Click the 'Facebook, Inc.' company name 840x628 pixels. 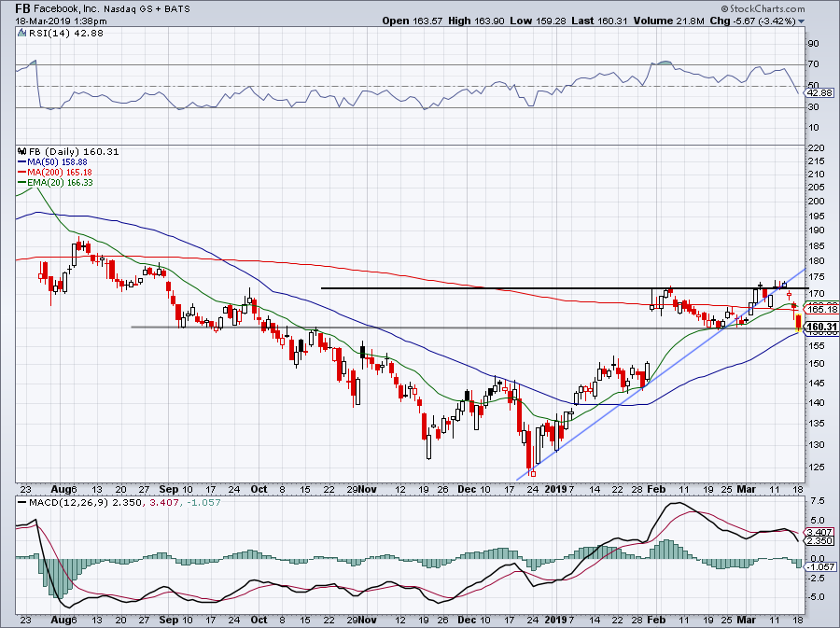click(68, 8)
